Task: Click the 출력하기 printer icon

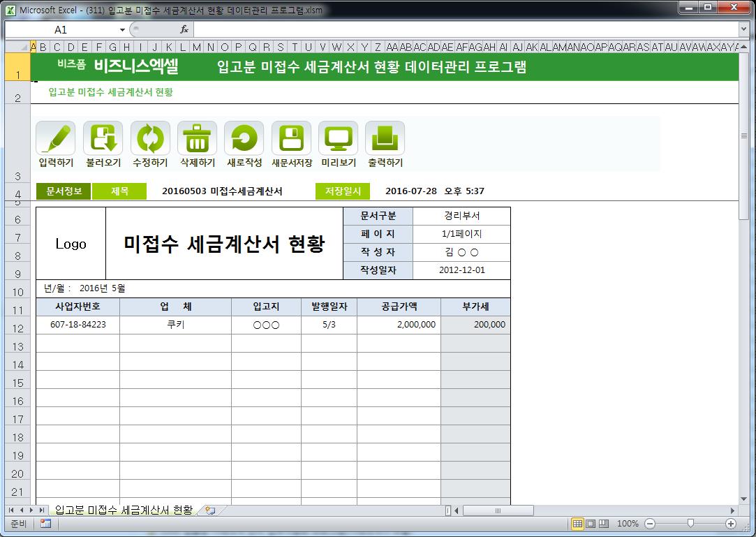Action: (385, 138)
